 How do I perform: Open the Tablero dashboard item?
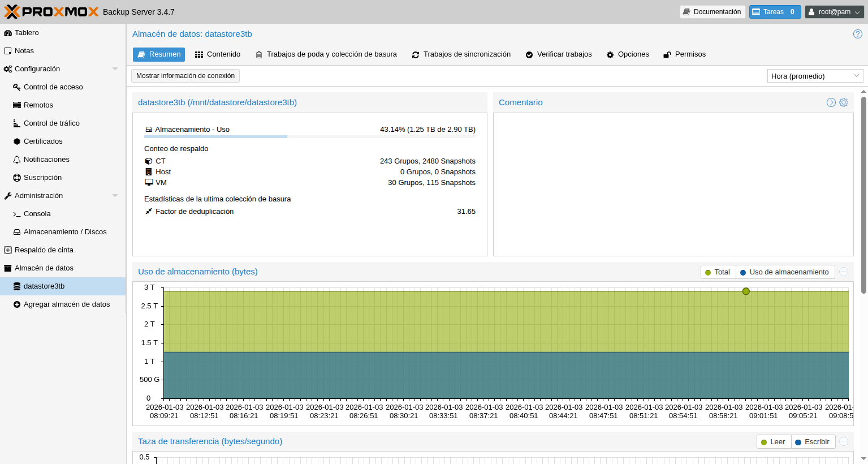point(27,33)
